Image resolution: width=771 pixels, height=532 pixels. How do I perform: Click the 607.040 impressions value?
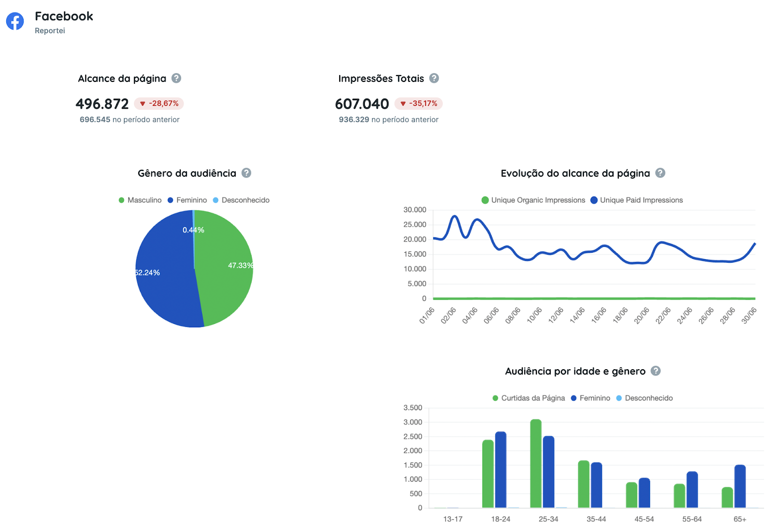point(362,104)
